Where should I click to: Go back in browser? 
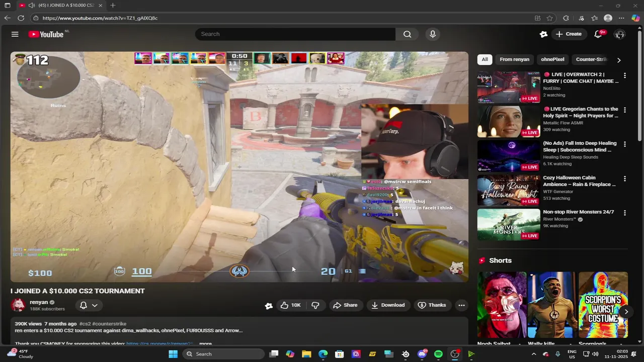(7, 18)
